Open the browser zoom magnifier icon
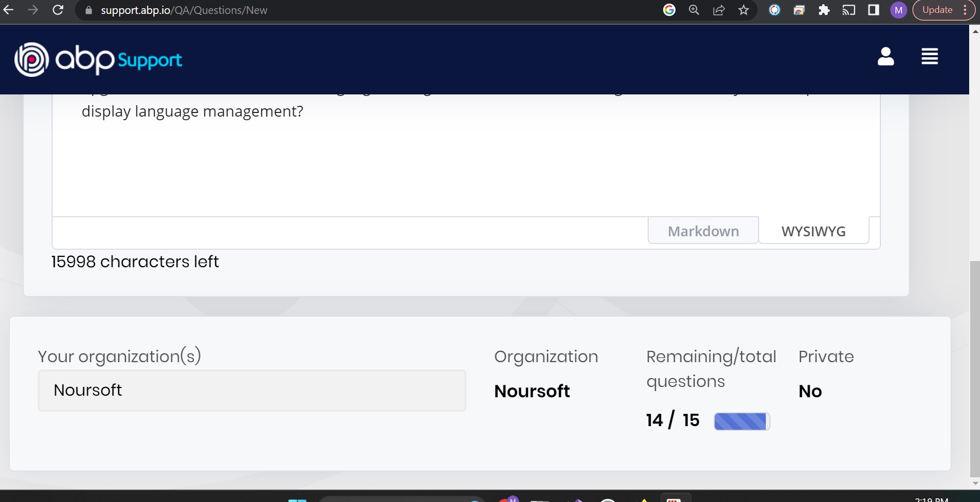The width and height of the screenshot is (980, 502). point(694,10)
